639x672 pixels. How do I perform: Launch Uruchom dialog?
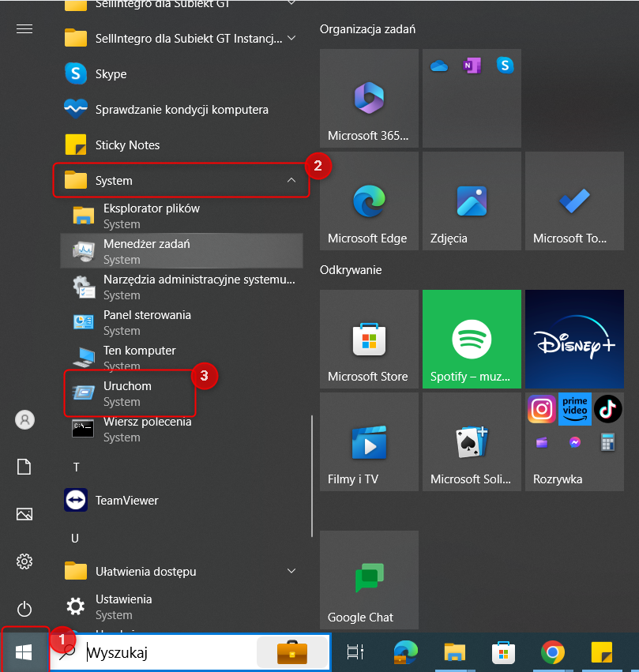click(182, 393)
